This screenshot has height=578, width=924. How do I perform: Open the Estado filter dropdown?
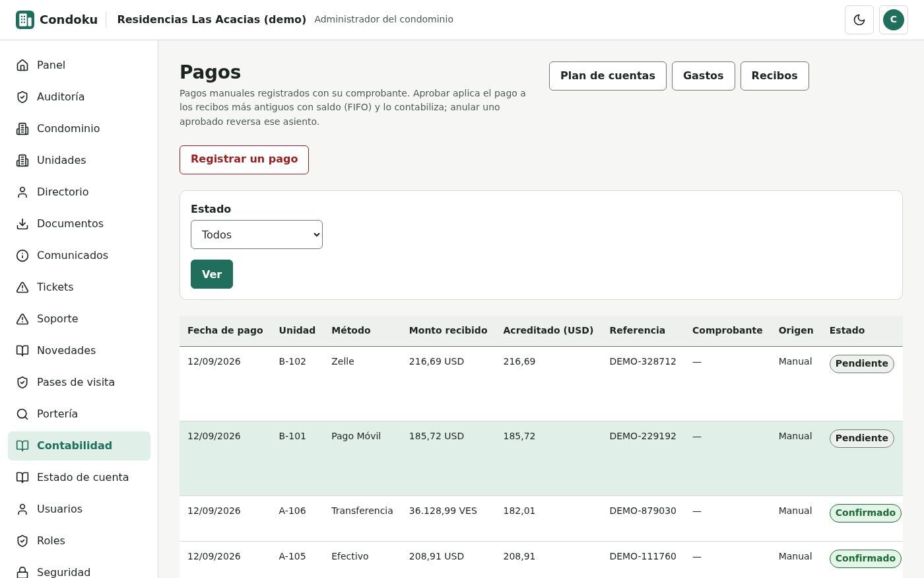pyautogui.click(x=257, y=235)
